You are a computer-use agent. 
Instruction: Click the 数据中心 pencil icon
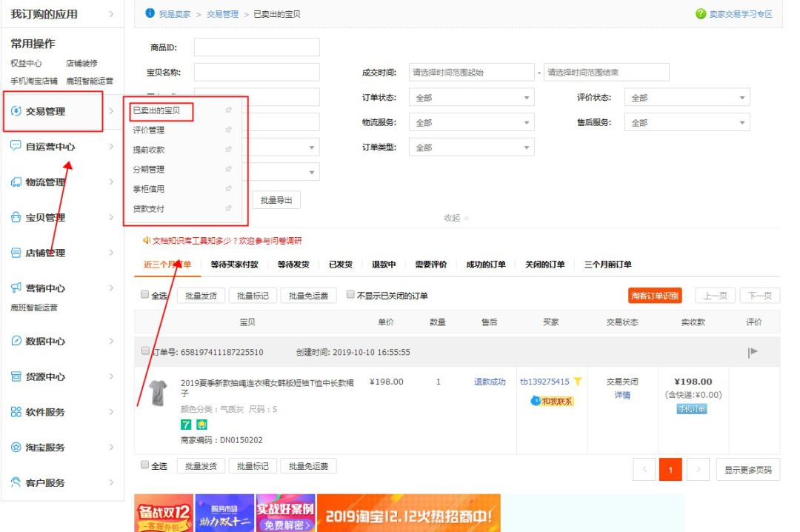point(16,342)
